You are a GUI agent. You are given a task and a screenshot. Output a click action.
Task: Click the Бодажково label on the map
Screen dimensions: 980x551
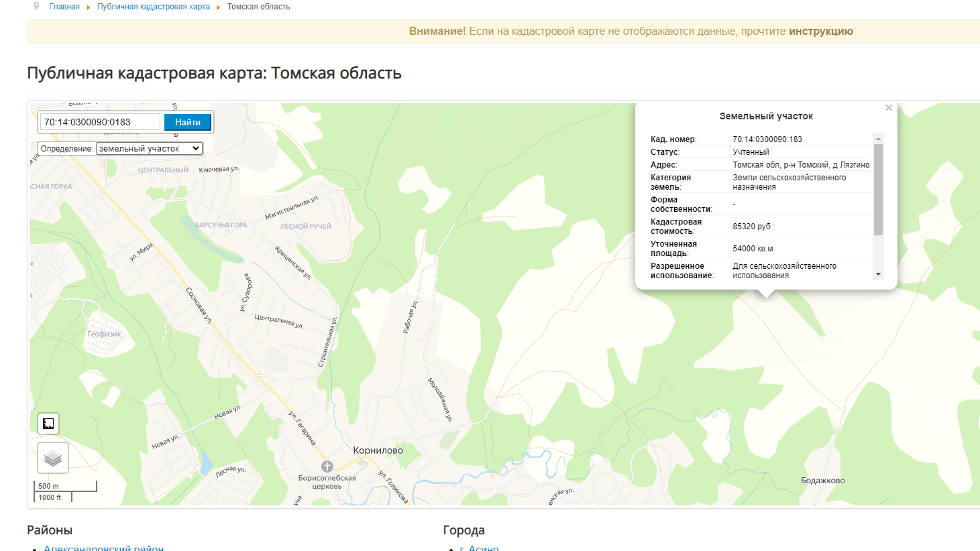(822, 481)
